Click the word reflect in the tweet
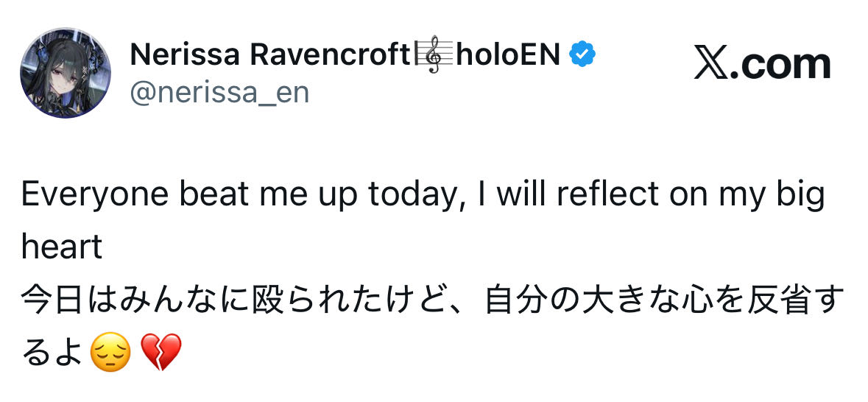 607,195
